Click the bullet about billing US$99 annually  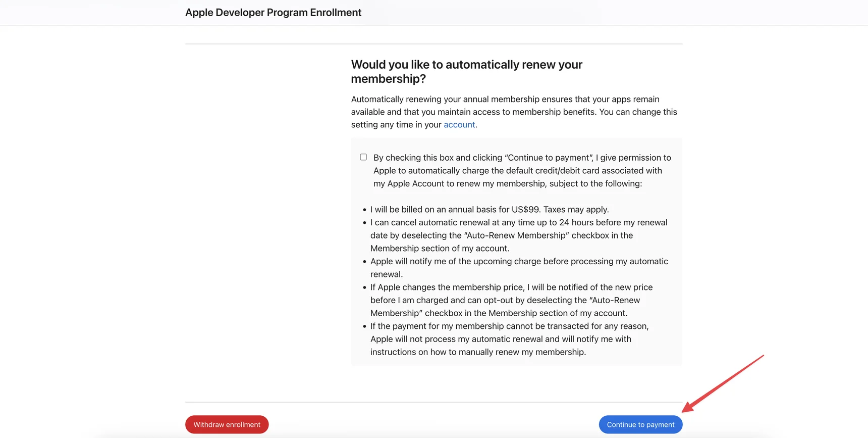tap(490, 210)
